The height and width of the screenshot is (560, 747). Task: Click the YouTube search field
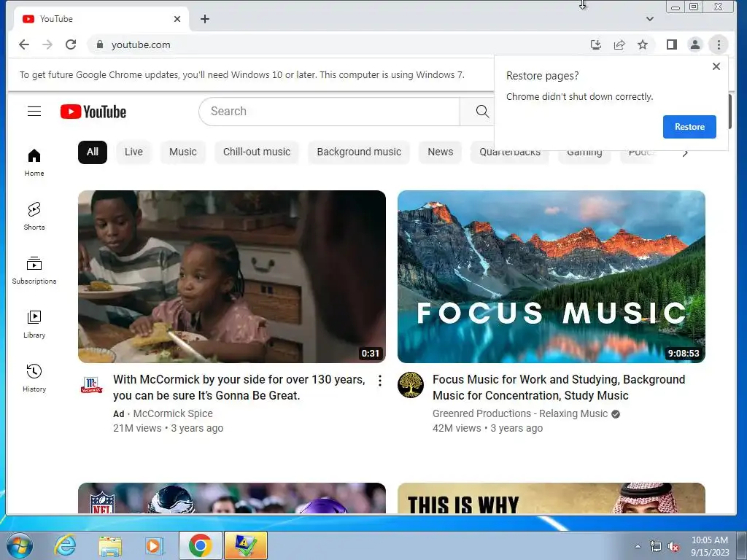pos(330,112)
